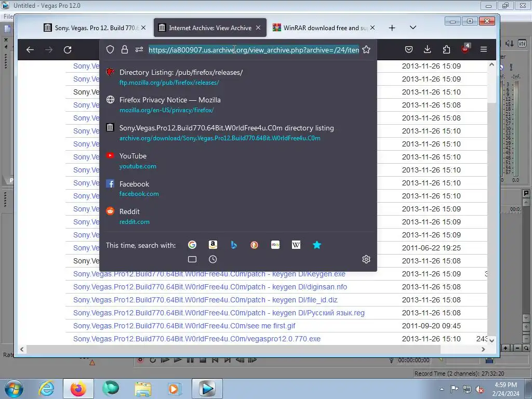The width and height of the screenshot is (532, 399).
Task: Choose YouTube suggestion
Action: point(238,161)
